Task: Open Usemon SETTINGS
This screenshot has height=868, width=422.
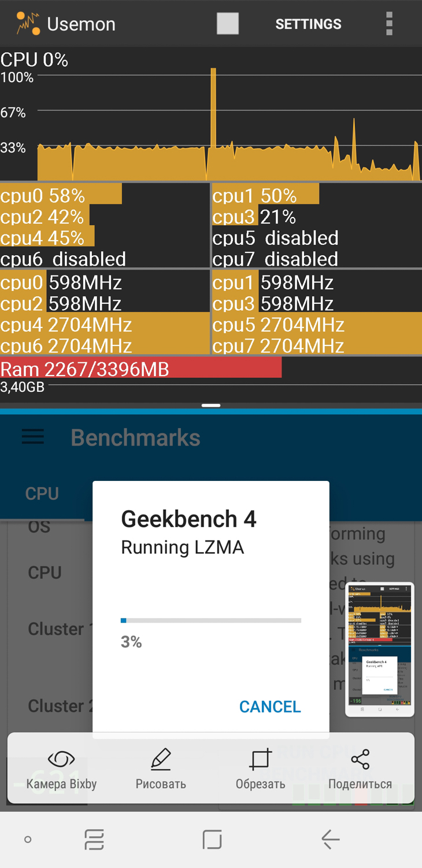Action: [308, 24]
